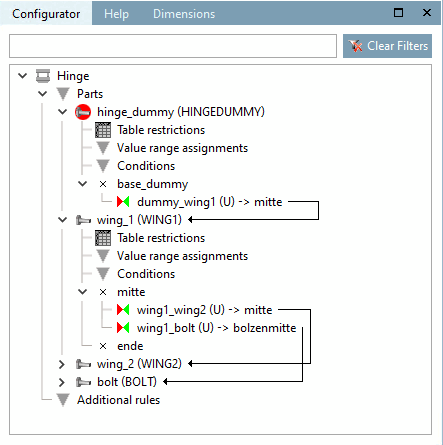Collapse the mitte connection point
Image resolution: width=443 pixels, height=445 pixels.
[x=83, y=292]
